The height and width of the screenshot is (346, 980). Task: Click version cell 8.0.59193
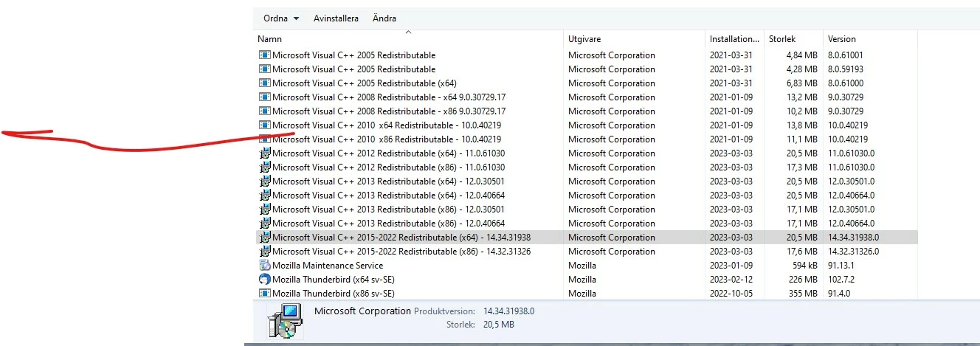(846, 69)
